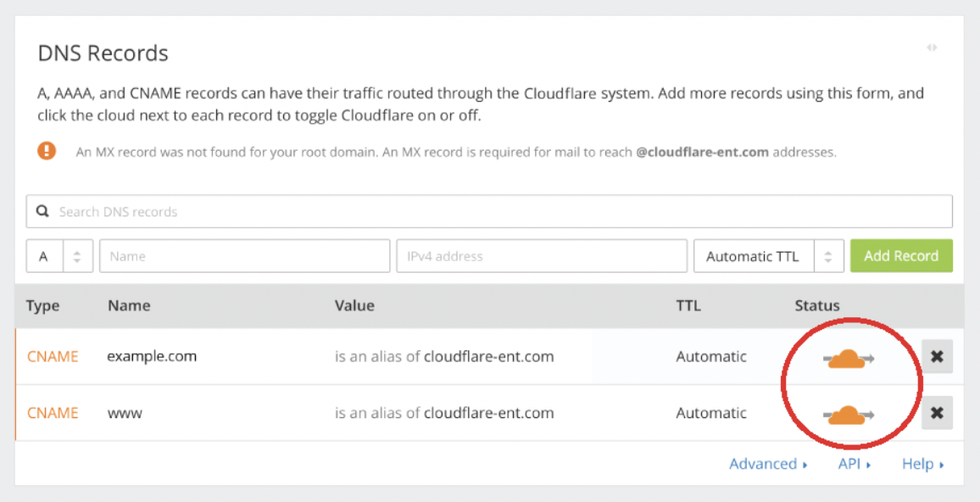Click Automatic TTL of example.com row
This screenshot has height=502, width=980.
(x=711, y=356)
